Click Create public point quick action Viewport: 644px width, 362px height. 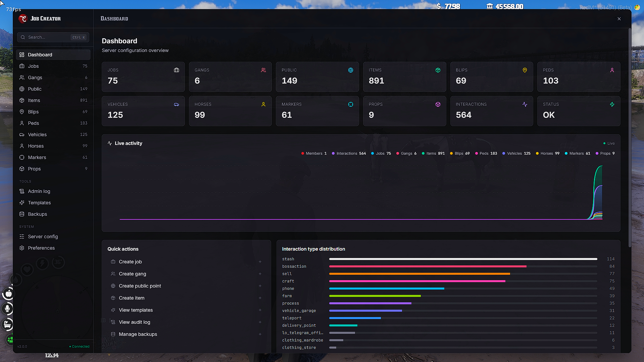(x=186, y=286)
